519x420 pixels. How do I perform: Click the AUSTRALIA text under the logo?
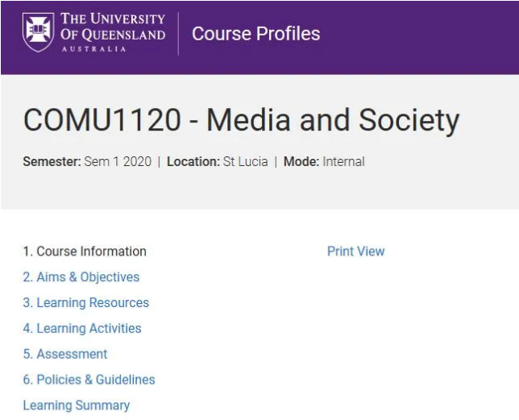(x=93, y=48)
